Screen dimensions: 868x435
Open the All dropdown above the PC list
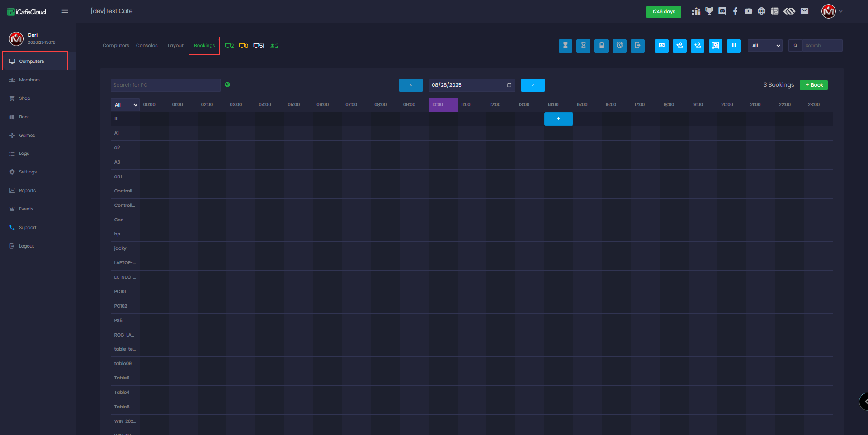(125, 105)
